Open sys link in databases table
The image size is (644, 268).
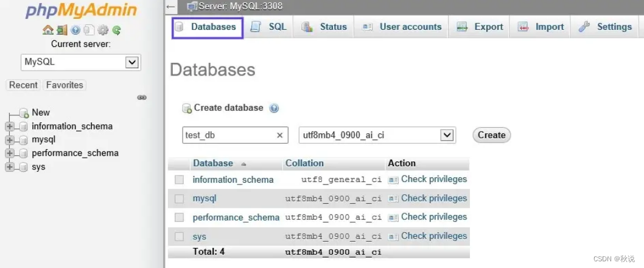click(199, 237)
